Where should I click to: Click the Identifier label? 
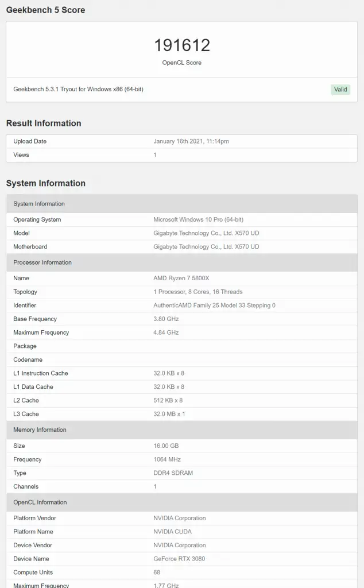coord(25,305)
